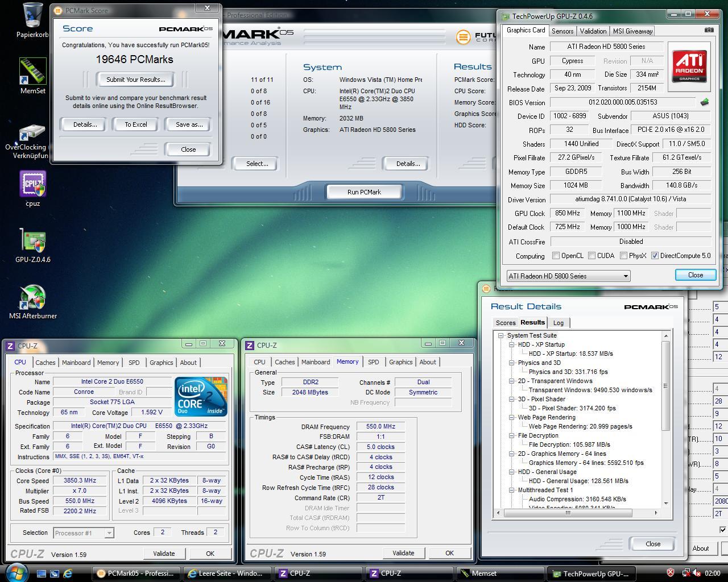Click the Switch between windows quick launch icon
Viewport: 728px width, 582px height.
(x=55, y=573)
